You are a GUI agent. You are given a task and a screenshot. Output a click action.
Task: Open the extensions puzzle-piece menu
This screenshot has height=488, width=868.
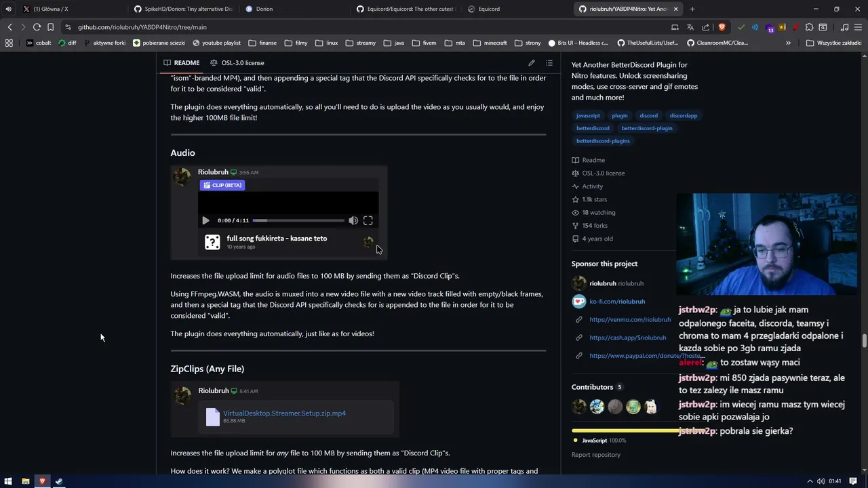tap(809, 27)
